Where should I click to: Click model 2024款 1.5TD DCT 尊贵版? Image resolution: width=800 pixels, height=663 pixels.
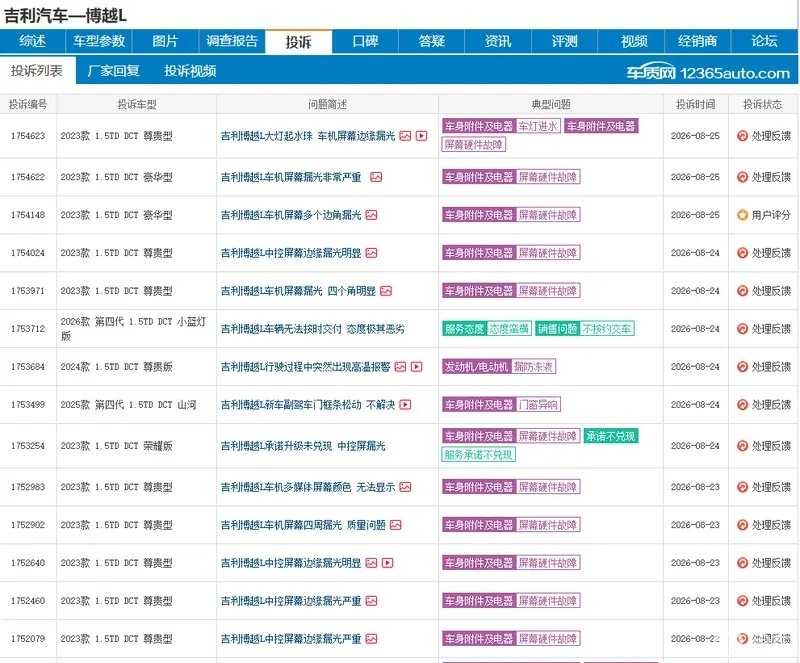[x=116, y=366]
